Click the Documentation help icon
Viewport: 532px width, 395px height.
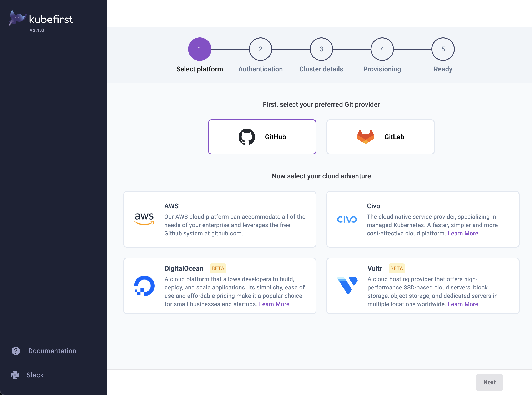[15, 351]
